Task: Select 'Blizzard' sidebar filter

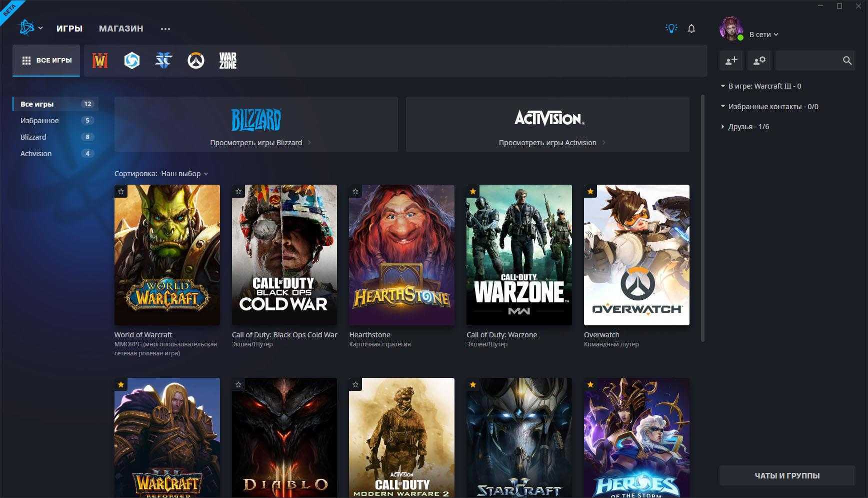Action: coord(55,137)
